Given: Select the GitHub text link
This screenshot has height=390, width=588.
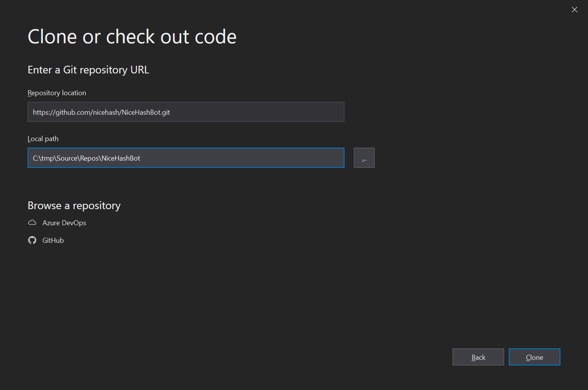Looking at the screenshot, I should (x=53, y=240).
